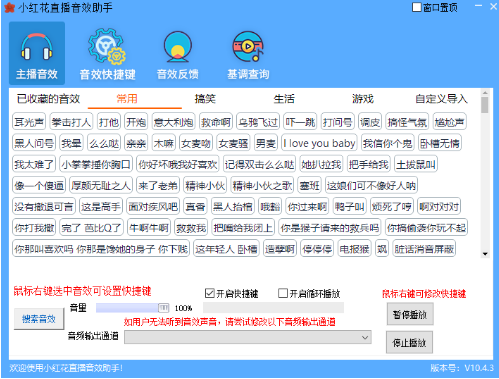The width and height of the screenshot is (499, 379).
Task: Play the 拳击打人 sound effect
Action: coord(71,122)
